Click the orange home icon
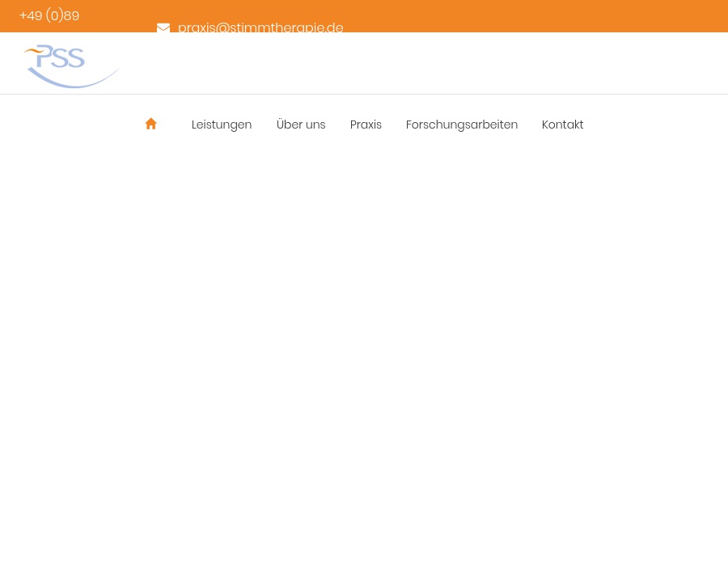The width and height of the screenshot is (728, 566). point(150,124)
